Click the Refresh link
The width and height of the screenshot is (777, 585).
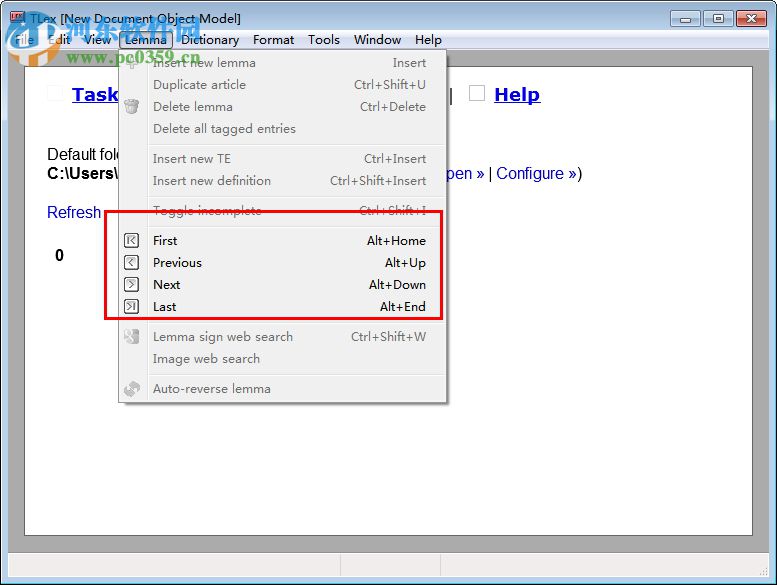pos(74,212)
